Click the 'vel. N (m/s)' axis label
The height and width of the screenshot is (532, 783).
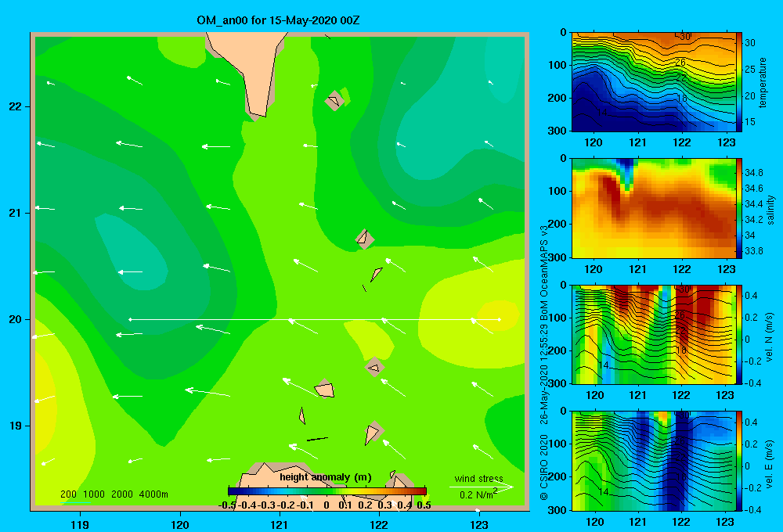(x=770, y=337)
